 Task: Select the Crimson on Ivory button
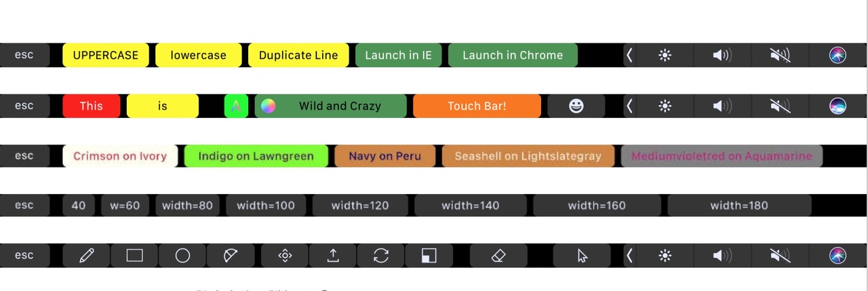(x=120, y=156)
